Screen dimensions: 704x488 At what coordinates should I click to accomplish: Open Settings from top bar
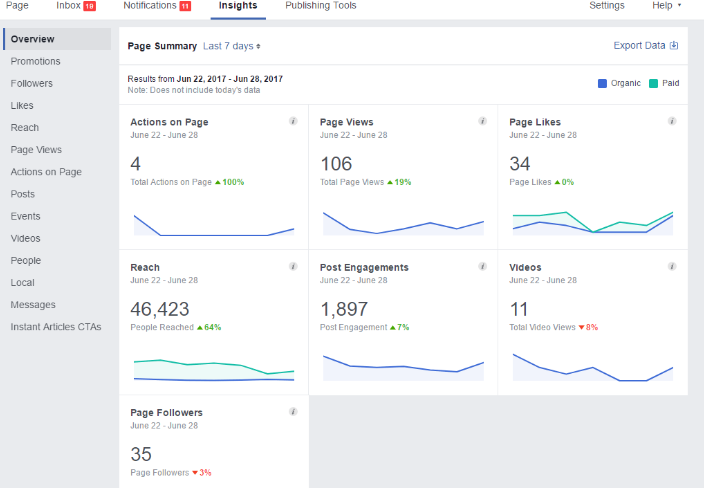(607, 5)
